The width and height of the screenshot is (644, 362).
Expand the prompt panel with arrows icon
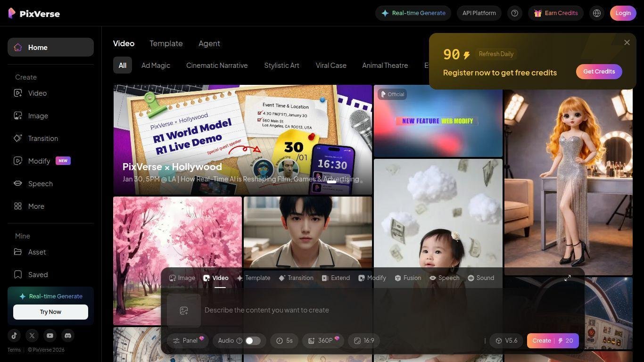568,278
